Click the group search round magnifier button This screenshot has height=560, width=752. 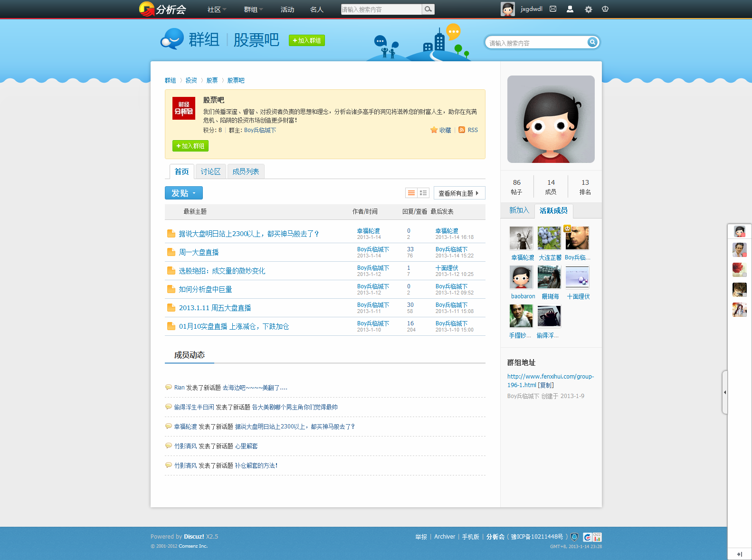[592, 42]
